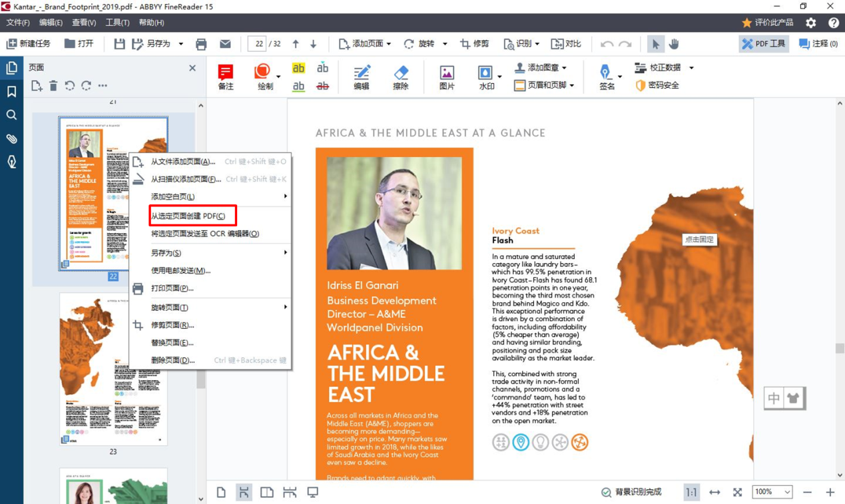This screenshot has height=504, width=845.
Task: Choose the insert text markup tool
Action: [323, 68]
